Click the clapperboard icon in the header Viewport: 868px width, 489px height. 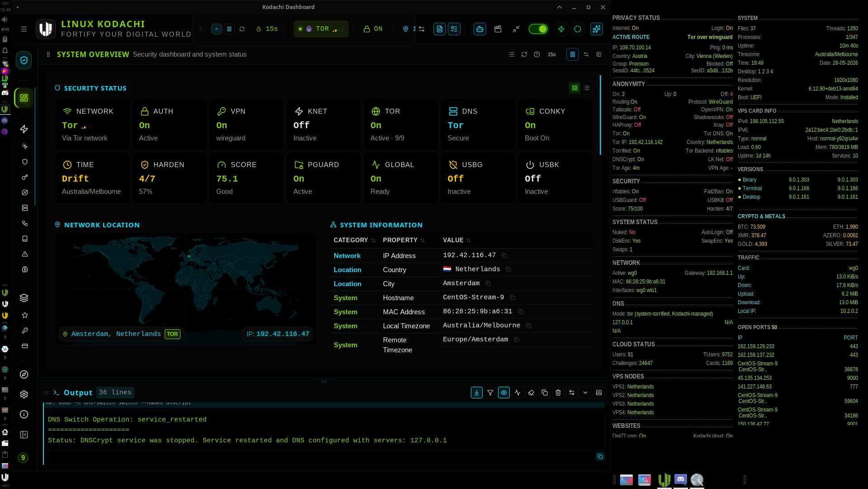coord(498,29)
